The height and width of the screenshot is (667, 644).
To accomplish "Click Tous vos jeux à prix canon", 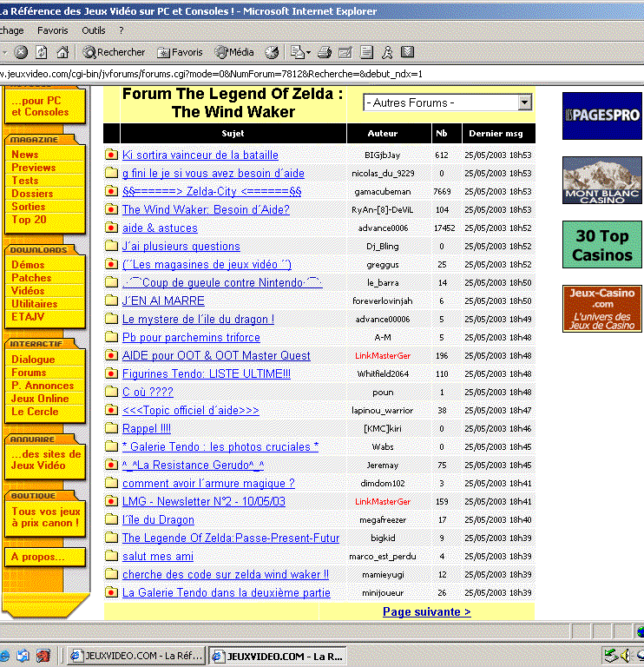I will coord(45,518).
